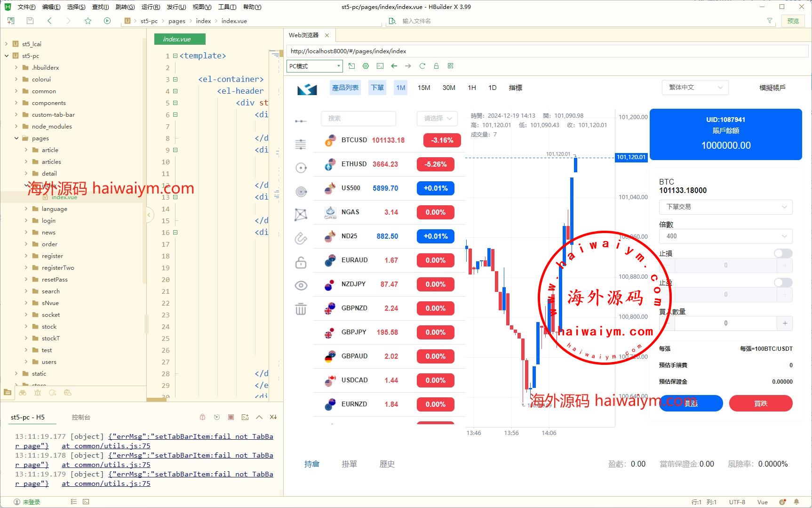Click the bookmark star icon
The image size is (812, 508).
pyautogui.click(x=88, y=21)
